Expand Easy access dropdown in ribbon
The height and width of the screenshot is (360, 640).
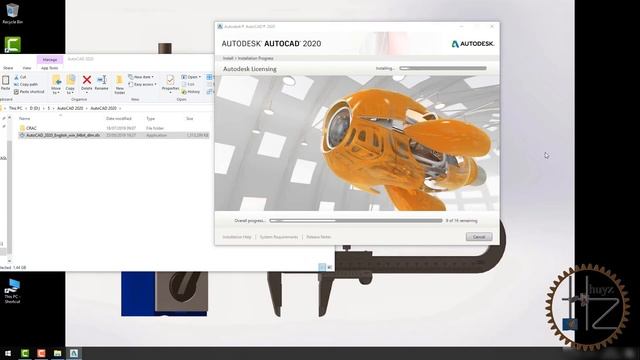(142, 84)
